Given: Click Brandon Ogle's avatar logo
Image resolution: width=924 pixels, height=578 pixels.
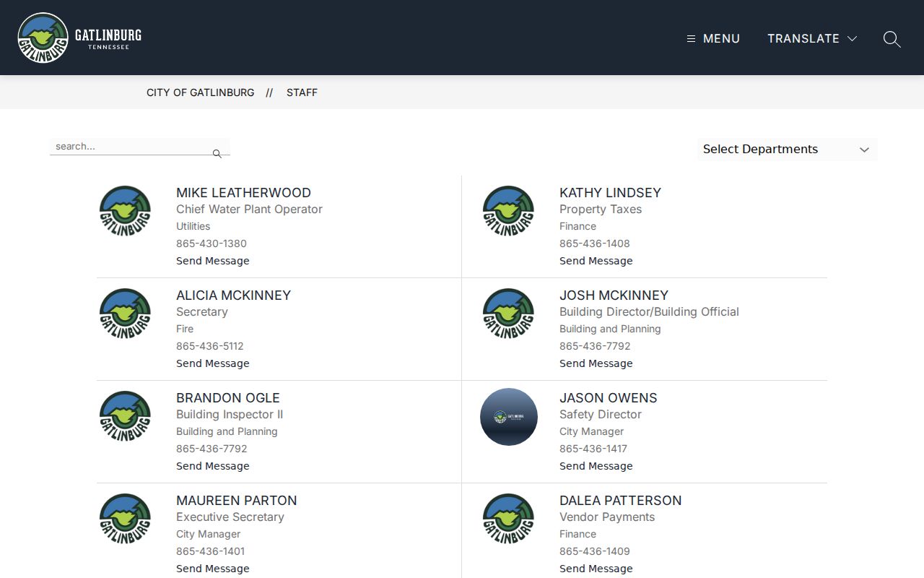Looking at the screenshot, I should coord(125,415).
